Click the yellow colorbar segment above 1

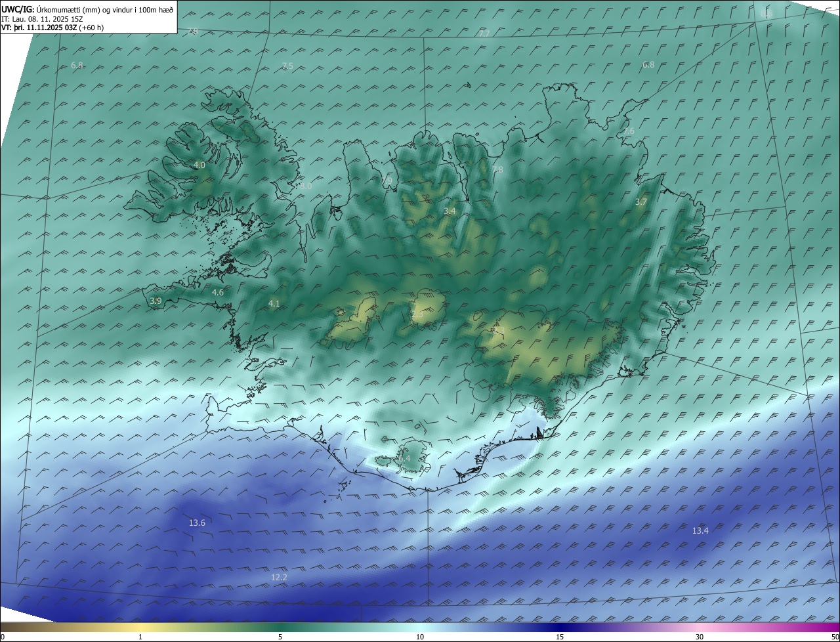[140, 627]
